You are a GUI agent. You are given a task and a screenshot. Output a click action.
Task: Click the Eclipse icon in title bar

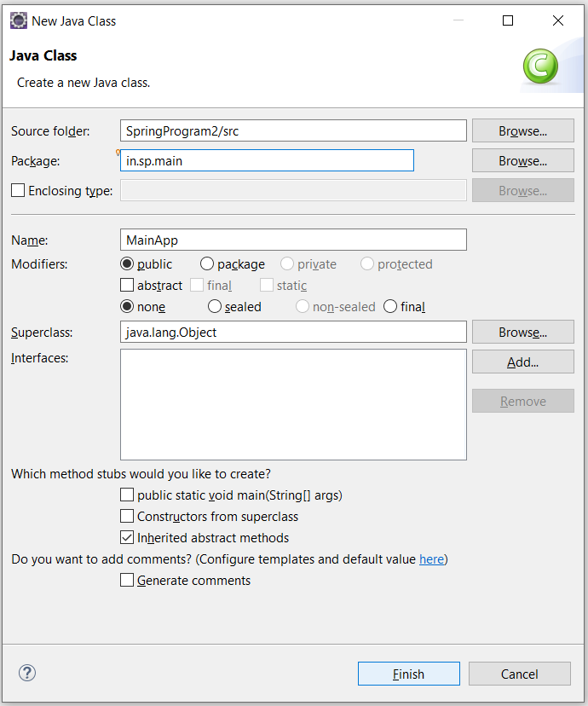19,20
